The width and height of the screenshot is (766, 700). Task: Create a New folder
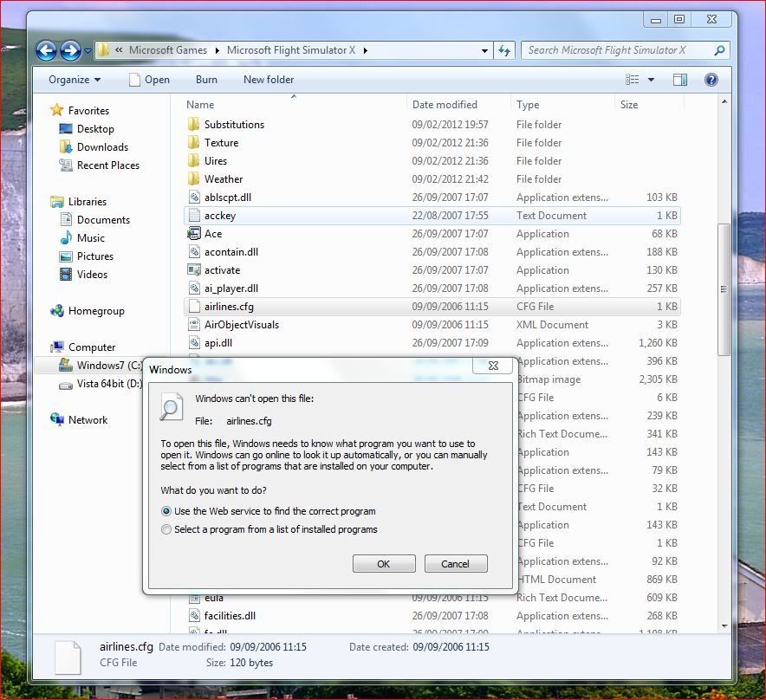[x=269, y=80]
